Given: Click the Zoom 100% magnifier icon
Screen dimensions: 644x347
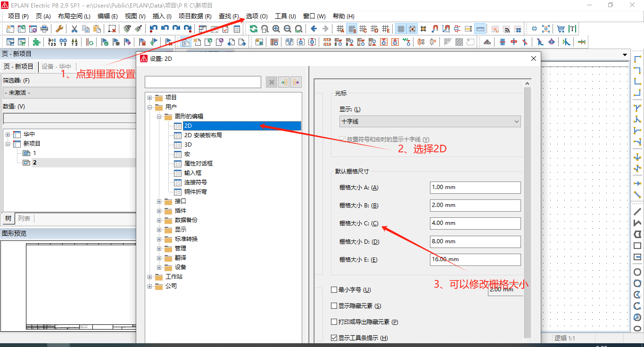Looking at the screenshot, I should click(x=299, y=29).
